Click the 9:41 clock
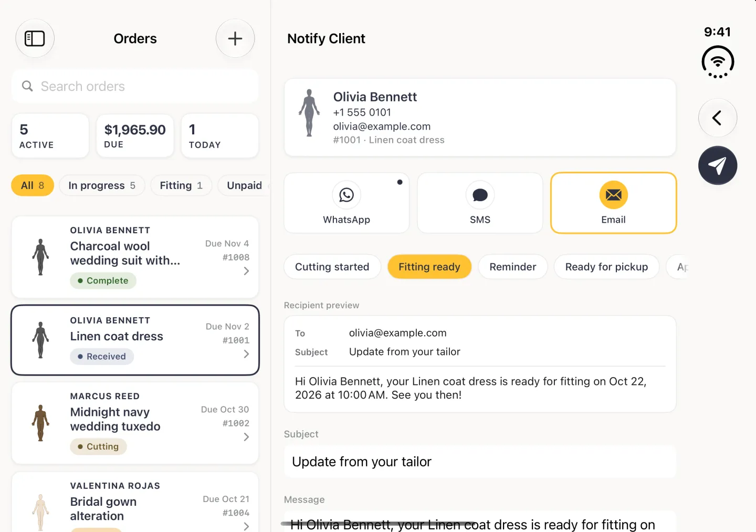This screenshot has height=532, width=756. [717, 32]
